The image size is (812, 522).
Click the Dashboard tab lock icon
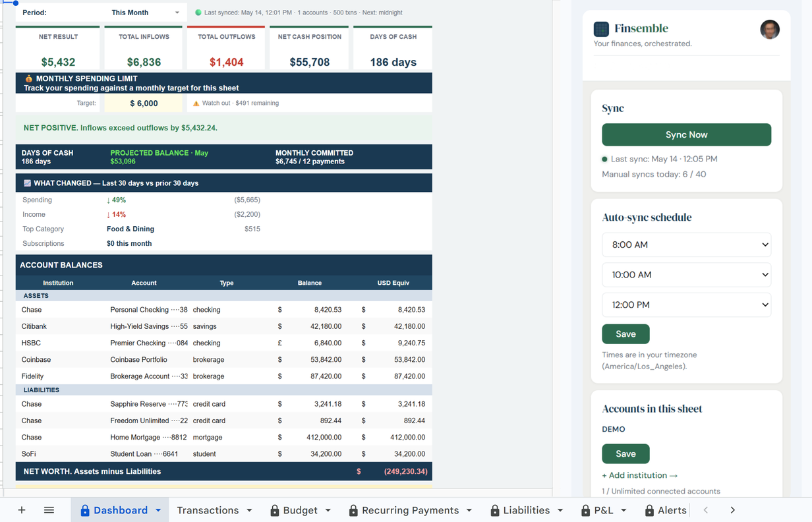point(85,510)
